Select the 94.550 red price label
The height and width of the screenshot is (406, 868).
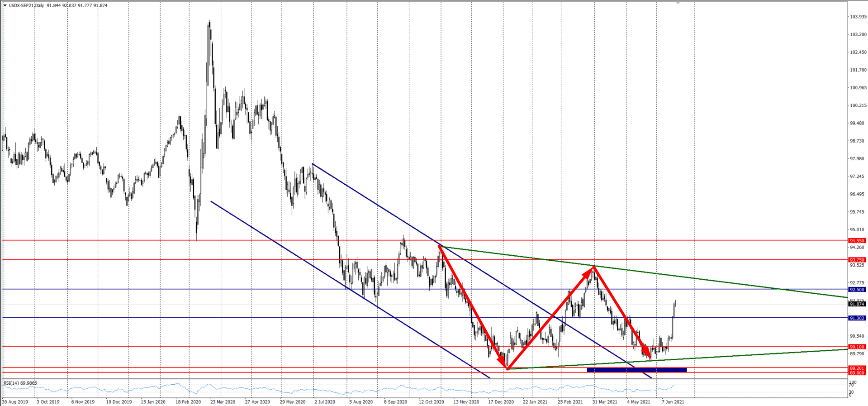857,241
